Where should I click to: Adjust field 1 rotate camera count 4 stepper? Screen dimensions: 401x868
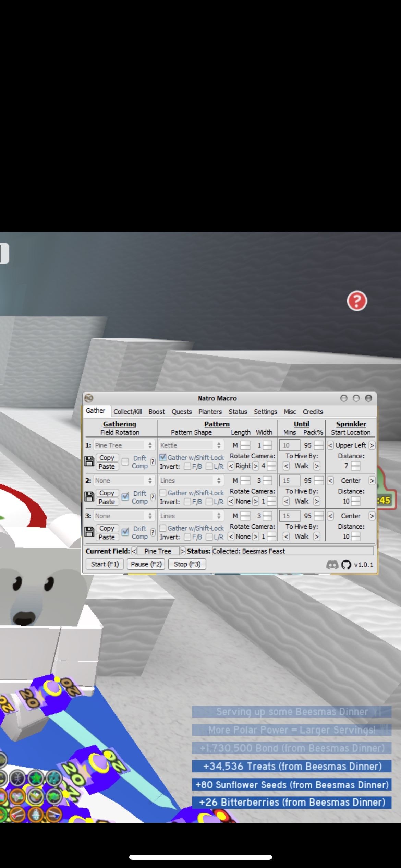(x=271, y=466)
